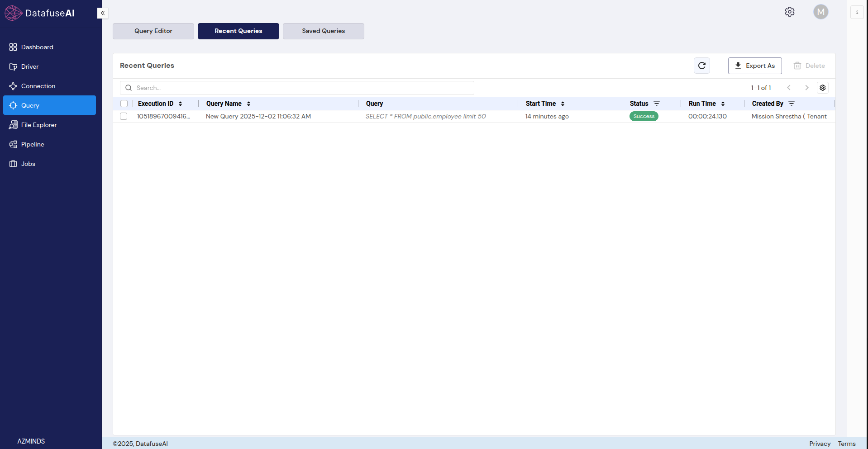Switch to the Query Editor tab
868x449 pixels.
153,31
